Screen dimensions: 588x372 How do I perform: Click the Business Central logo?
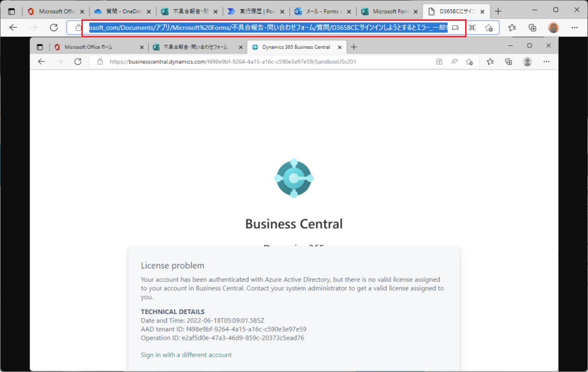pyautogui.click(x=294, y=178)
